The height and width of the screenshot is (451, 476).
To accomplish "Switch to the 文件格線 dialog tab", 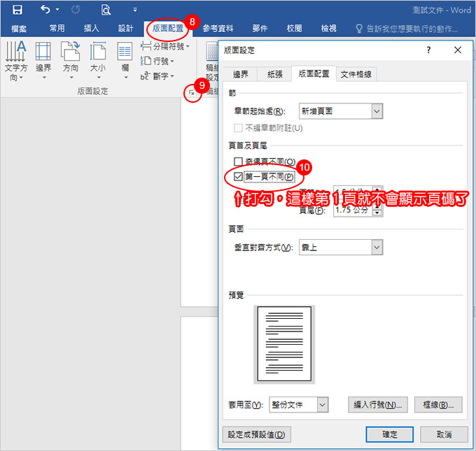I will pyautogui.click(x=356, y=74).
